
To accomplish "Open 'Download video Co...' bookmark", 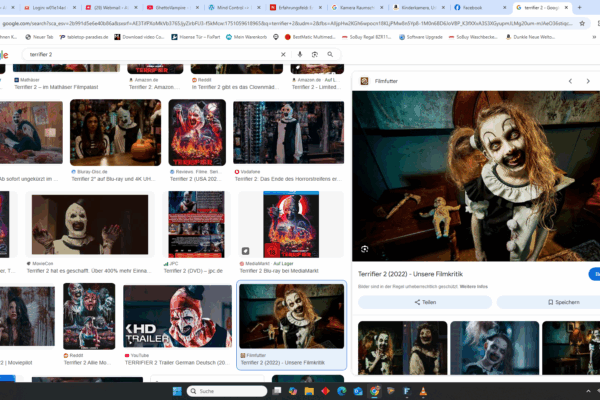I will [x=139, y=37].
